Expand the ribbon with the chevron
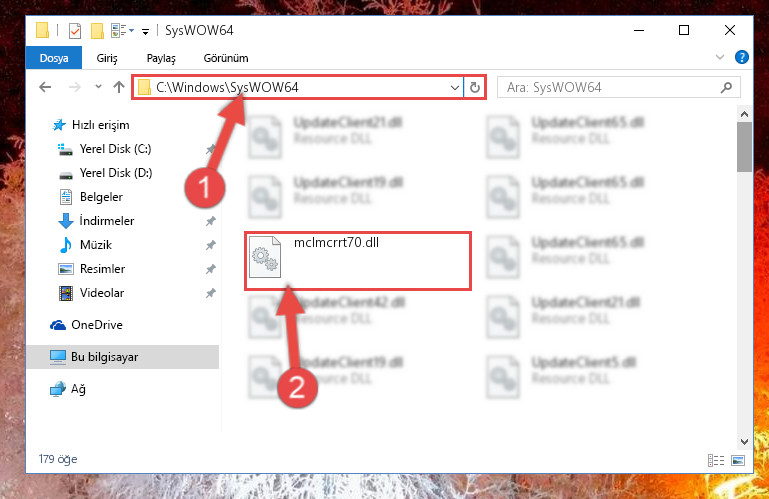 (719, 57)
